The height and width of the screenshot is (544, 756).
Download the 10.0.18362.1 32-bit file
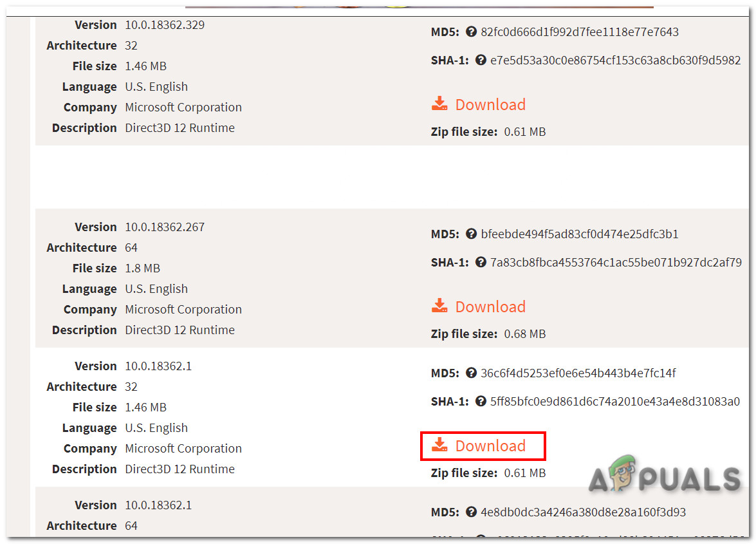pos(478,445)
